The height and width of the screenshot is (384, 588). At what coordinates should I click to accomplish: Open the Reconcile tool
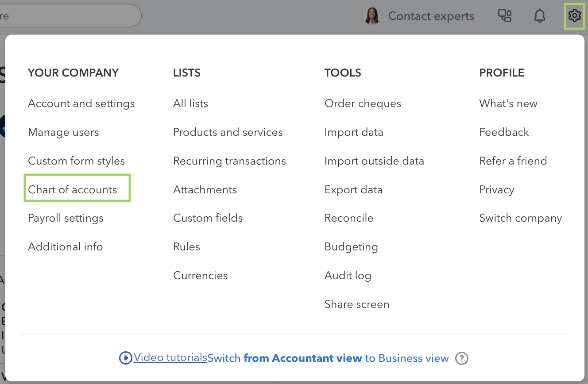point(349,218)
